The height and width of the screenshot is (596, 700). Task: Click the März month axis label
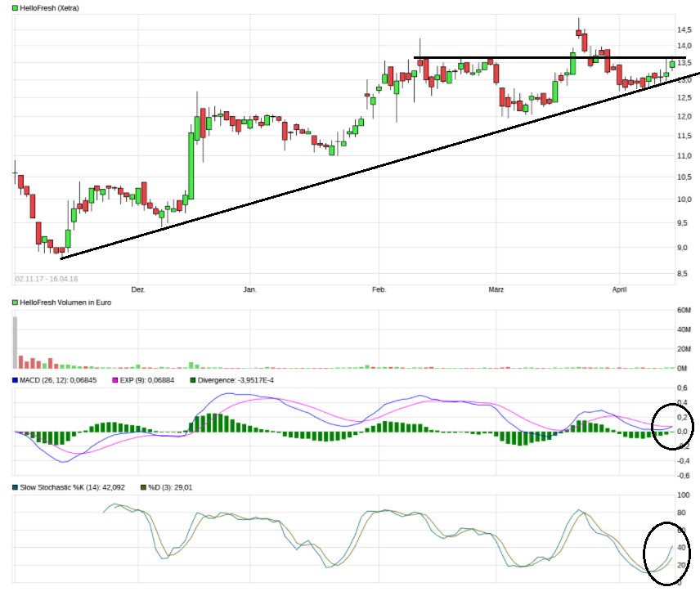pos(497,289)
